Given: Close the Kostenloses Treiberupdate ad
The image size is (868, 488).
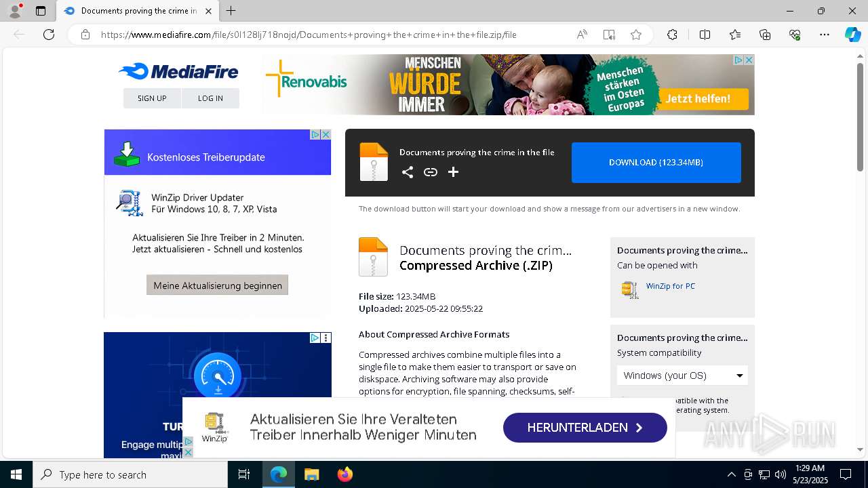Looking at the screenshot, I should point(325,135).
